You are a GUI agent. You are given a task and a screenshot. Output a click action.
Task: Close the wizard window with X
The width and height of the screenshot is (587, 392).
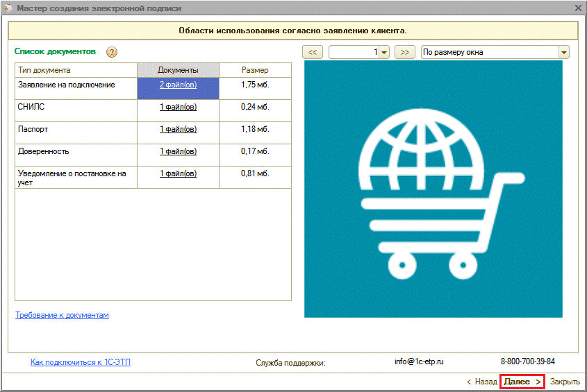579,8
